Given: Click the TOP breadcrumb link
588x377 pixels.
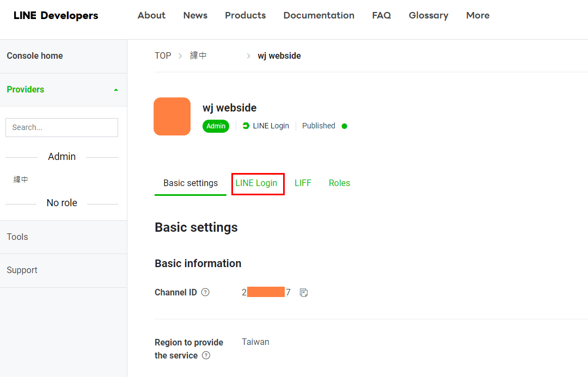Looking at the screenshot, I should tap(163, 55).
